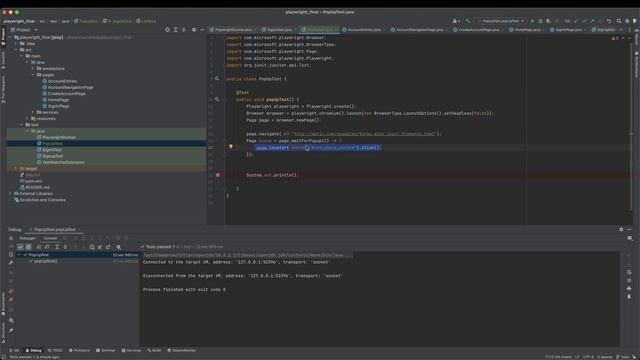Image resolution: width=640 pixels, height=360 pixels.
Task: Switch to HomePage.java editor tab
Action: [x=527, y=30]
